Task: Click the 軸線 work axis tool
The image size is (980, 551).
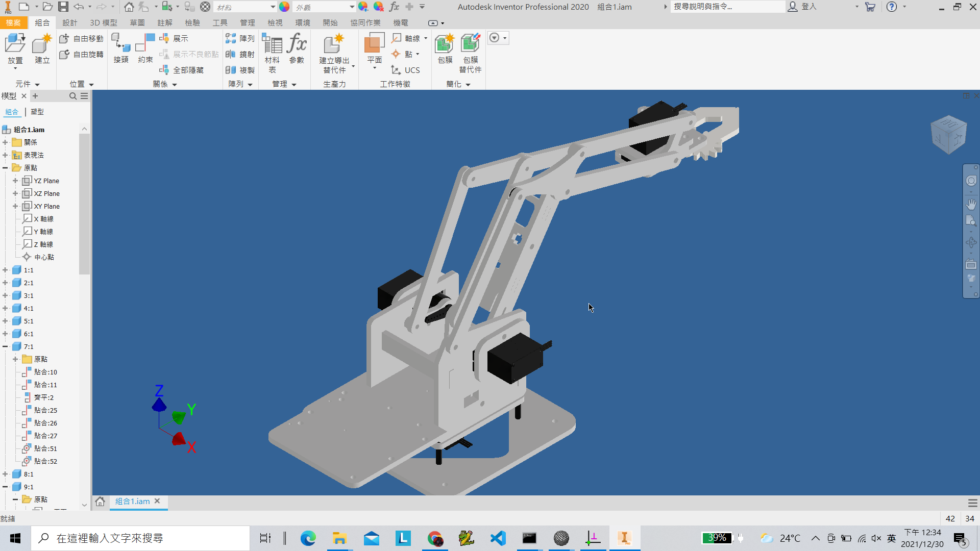Action: (407, 38)
